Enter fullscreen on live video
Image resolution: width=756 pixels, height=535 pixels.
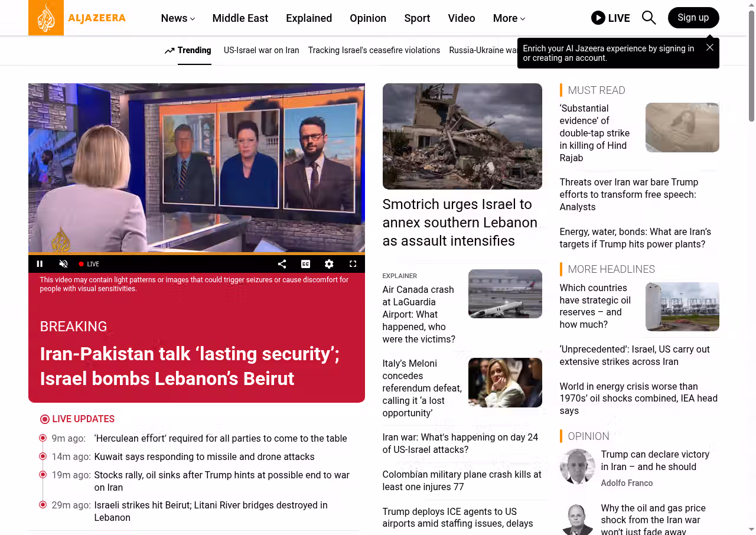[353, 264]
